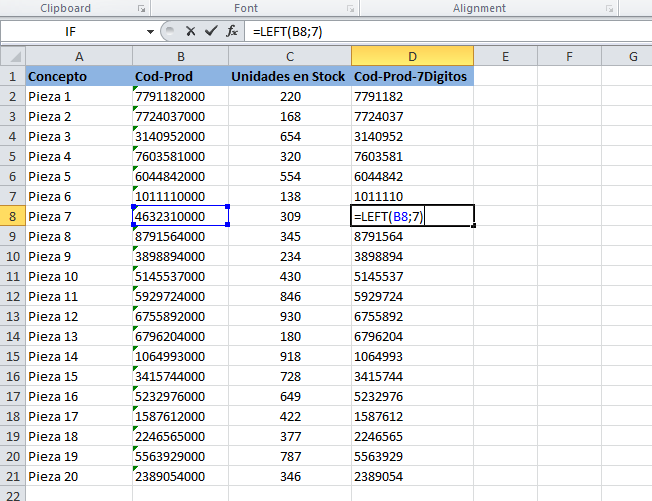Viewport: 652px width, 501px height.
Task: Click the Unidades en Stock header cell
Action: tap(288, 76)
